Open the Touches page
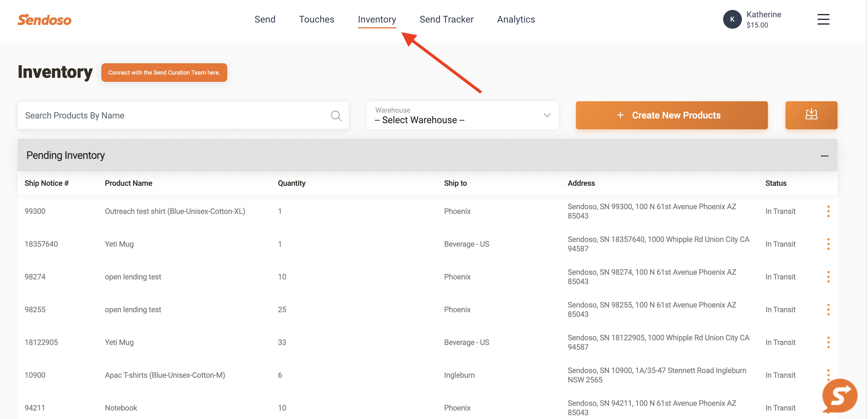This screenshot has height=419, width=868. [x=316, y=19]
